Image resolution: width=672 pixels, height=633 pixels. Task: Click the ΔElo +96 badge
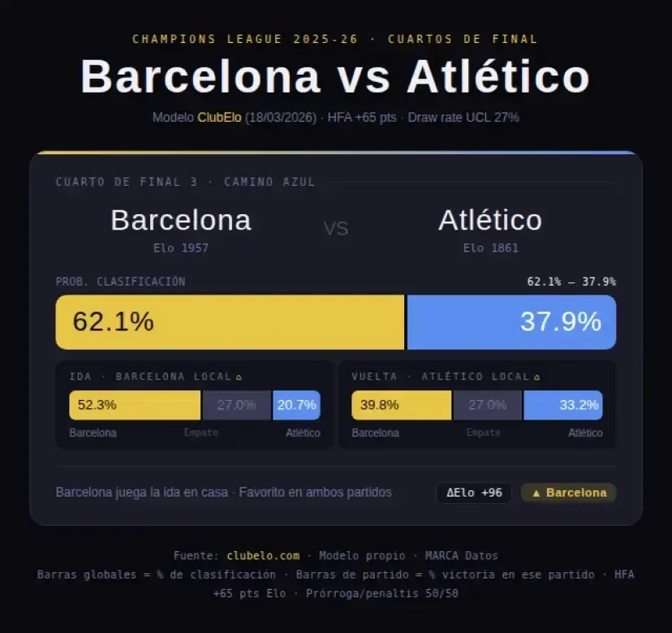coord(474,493)
